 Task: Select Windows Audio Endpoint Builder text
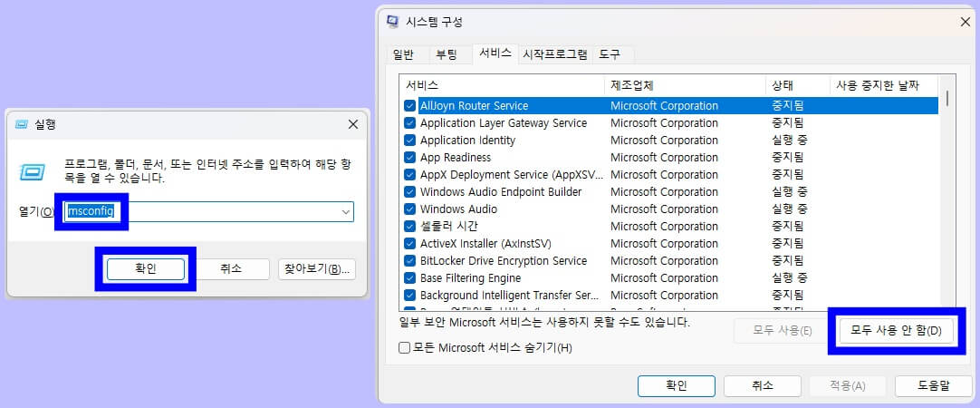click(x=501, y=192)
